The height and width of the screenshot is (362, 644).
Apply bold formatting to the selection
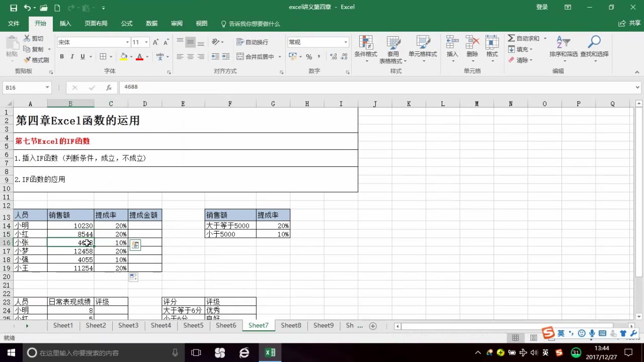tap(61, 56)
